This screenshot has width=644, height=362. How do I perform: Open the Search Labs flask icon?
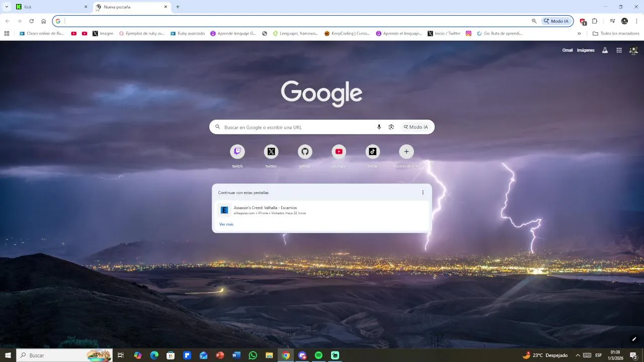tap(605, 50)
